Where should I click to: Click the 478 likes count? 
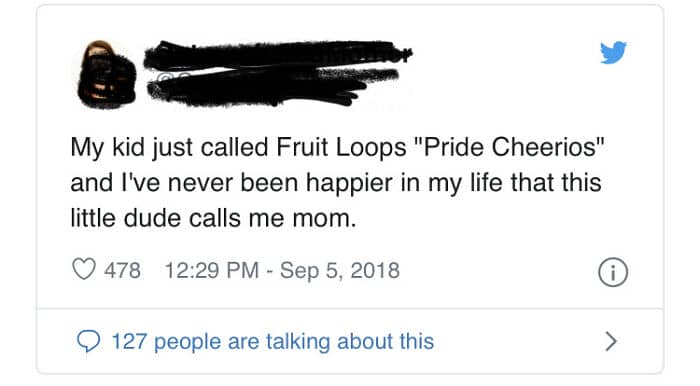point(122,270)
